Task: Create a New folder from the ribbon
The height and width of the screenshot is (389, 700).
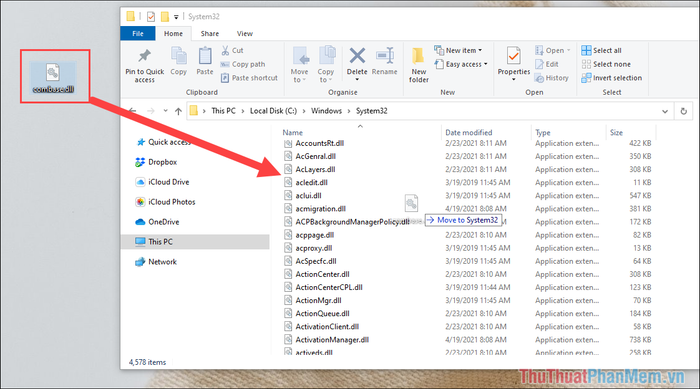Action: coord(419,65)
